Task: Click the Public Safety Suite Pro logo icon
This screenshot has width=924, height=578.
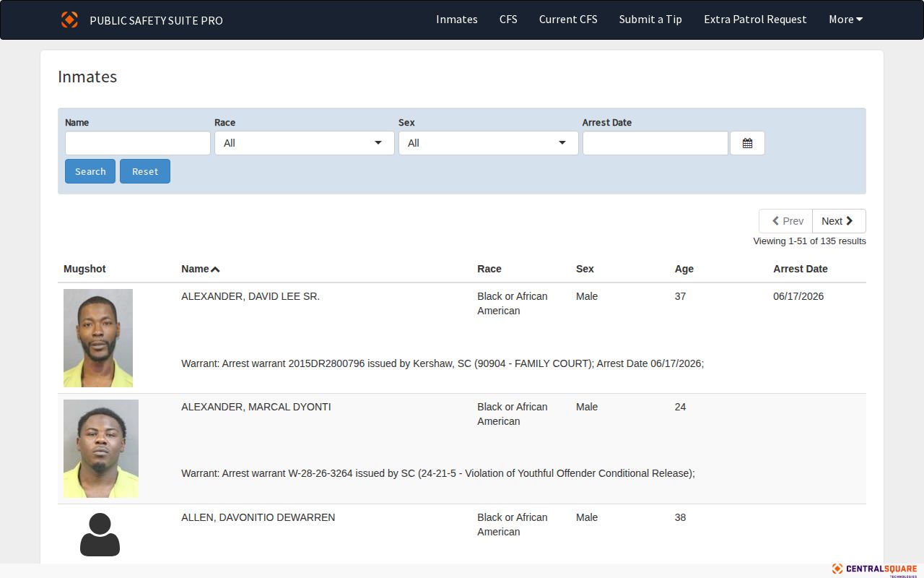Action: coord(69,20)
